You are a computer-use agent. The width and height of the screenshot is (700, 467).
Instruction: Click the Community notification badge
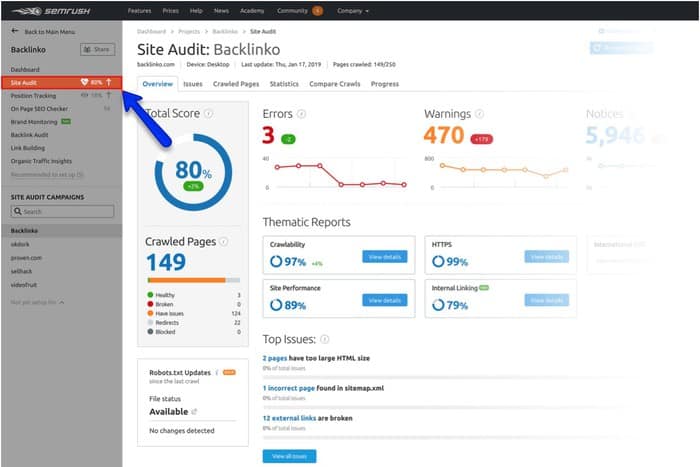317,11
